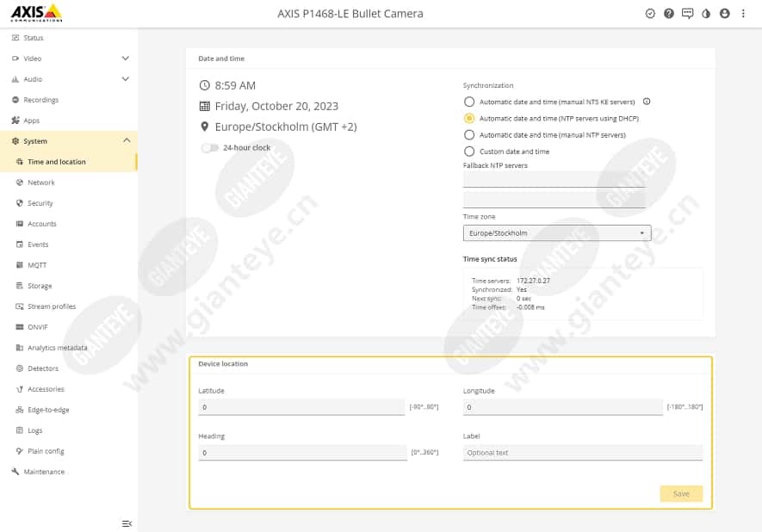This screenshot has width=762, height=532.
Task: Click the second Fallback NTP servers field
Action: pyautogui.click(x=554, y=200)
